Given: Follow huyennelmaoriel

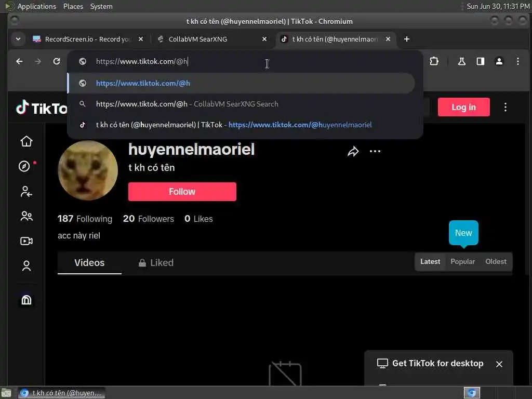Looking at the screenshot, I should (182, 192).
